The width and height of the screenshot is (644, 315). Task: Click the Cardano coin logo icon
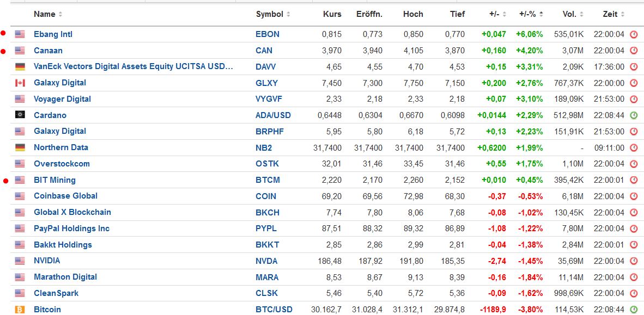coord(20,115)
